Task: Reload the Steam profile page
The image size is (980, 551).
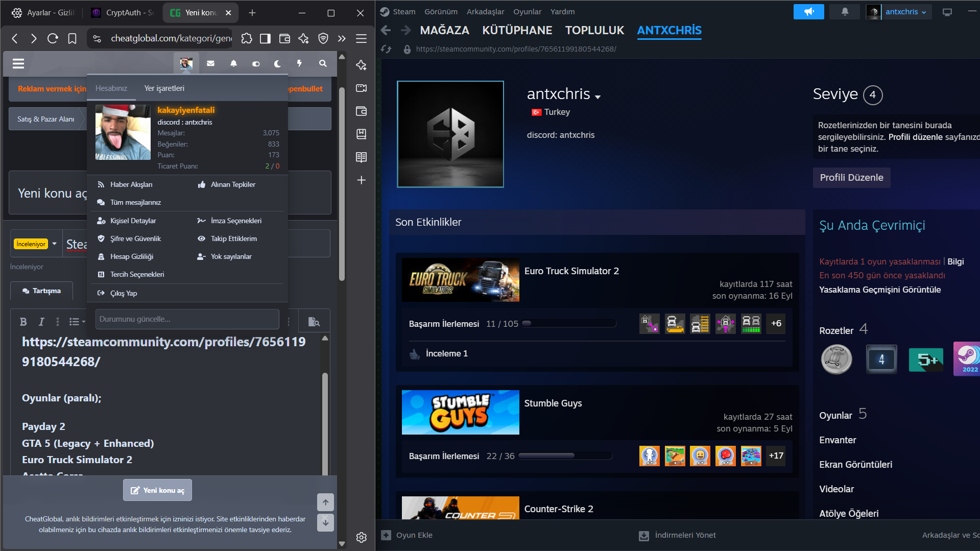Action: coord(386,49)
